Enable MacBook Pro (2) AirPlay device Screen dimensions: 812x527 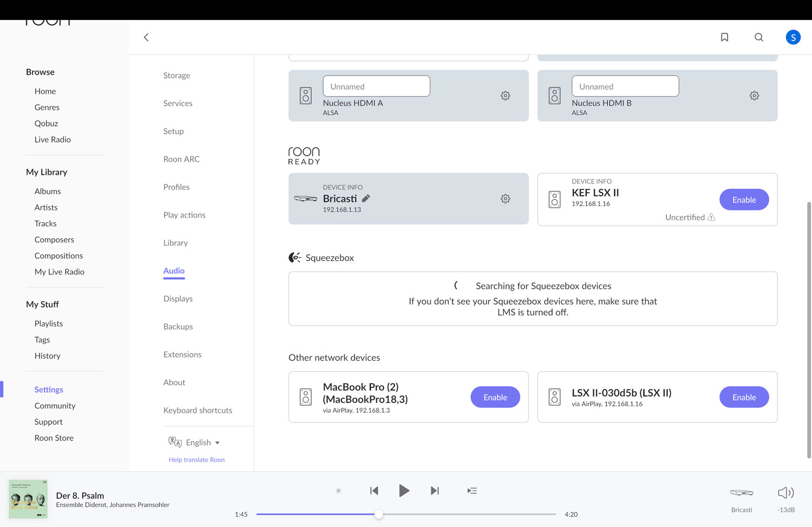(x=495, y=397)
